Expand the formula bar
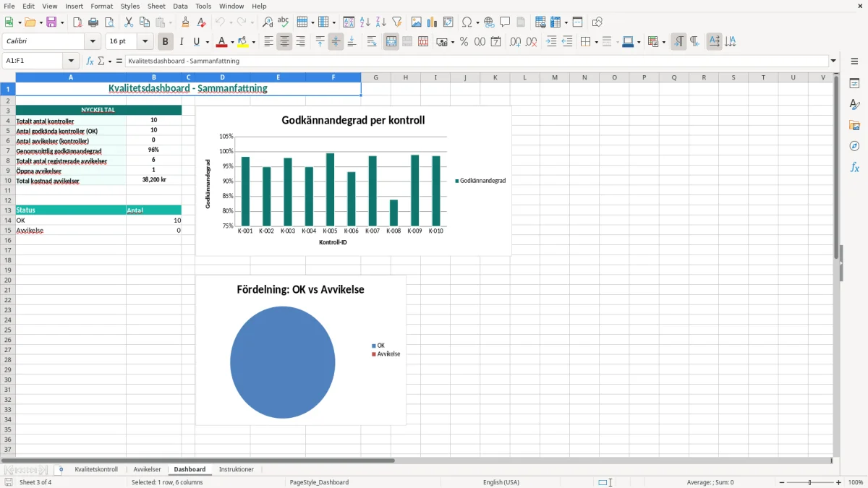 coord(833,61)
